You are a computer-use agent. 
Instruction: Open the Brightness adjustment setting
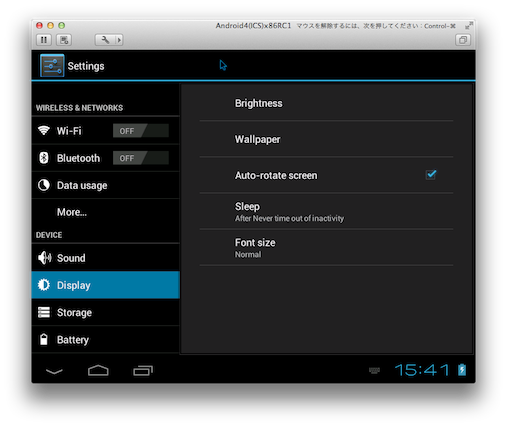click(x=326, y=103)
